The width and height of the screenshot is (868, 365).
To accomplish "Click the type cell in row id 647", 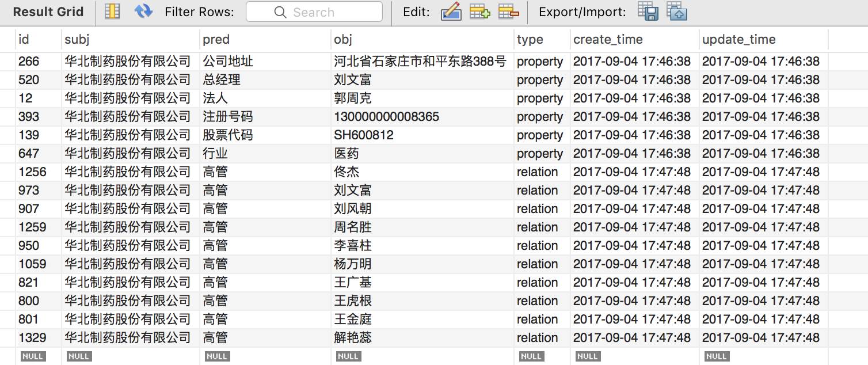I will (542, 154).
